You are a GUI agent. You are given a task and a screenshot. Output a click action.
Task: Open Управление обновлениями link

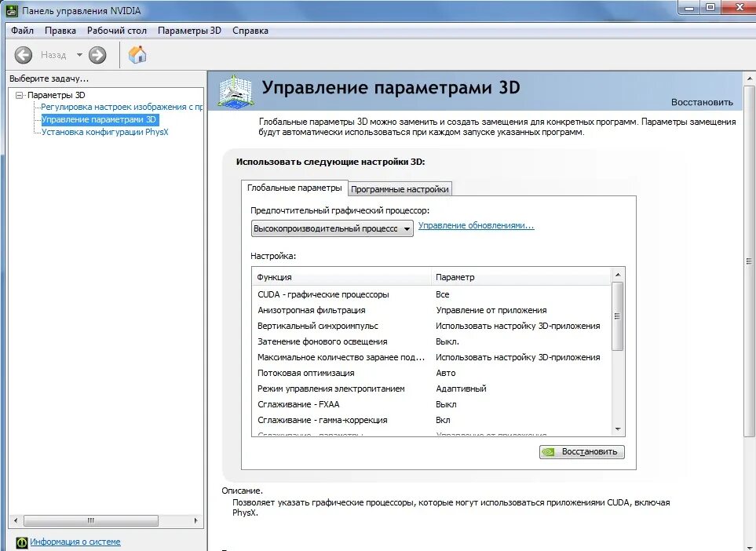coord(477,225)
